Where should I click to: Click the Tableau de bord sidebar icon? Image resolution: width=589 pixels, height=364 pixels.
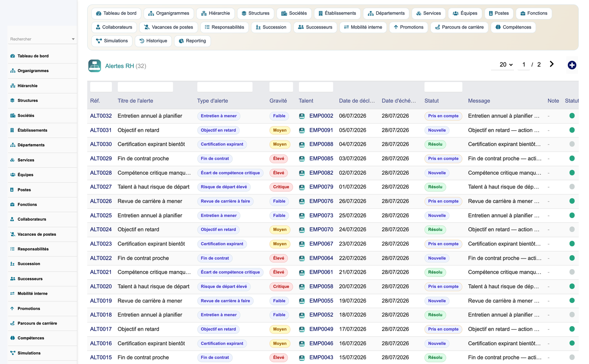point(13,56)
